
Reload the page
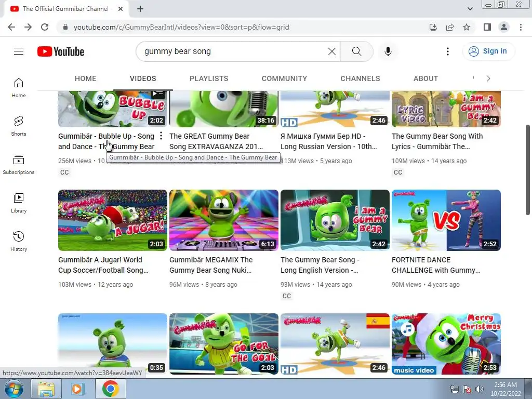[45, 27]
